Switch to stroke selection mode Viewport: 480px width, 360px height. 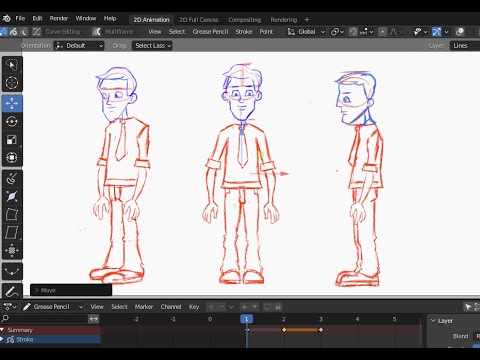(x=14, y=32)
